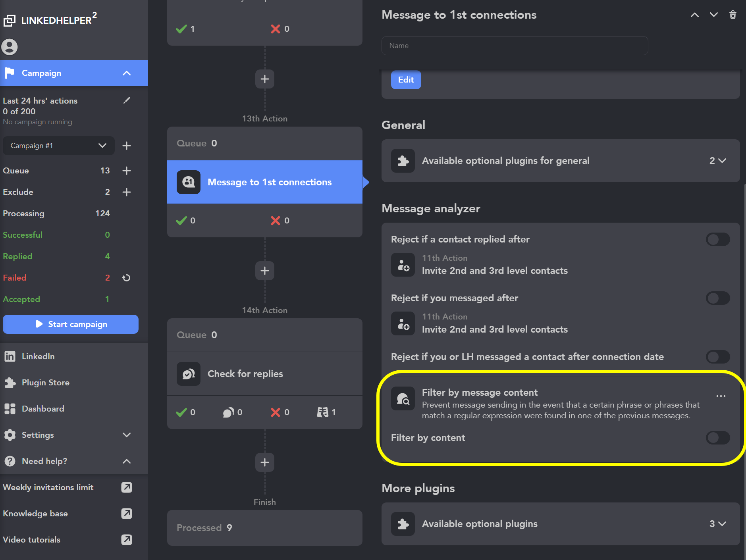Image resolution: width=746 pixels, height=560 pixels.
Task: Click the action Name input field
Action: tap(515, 46)
